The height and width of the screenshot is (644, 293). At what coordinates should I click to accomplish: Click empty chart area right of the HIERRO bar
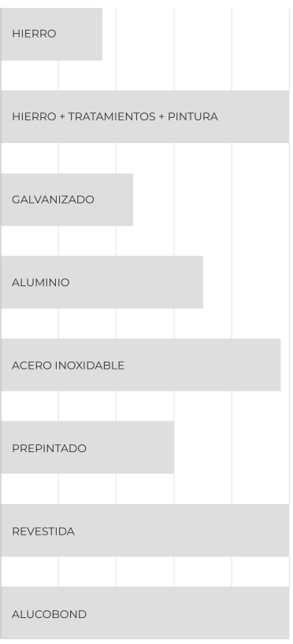pyautogui.click(x=196, y=34)
